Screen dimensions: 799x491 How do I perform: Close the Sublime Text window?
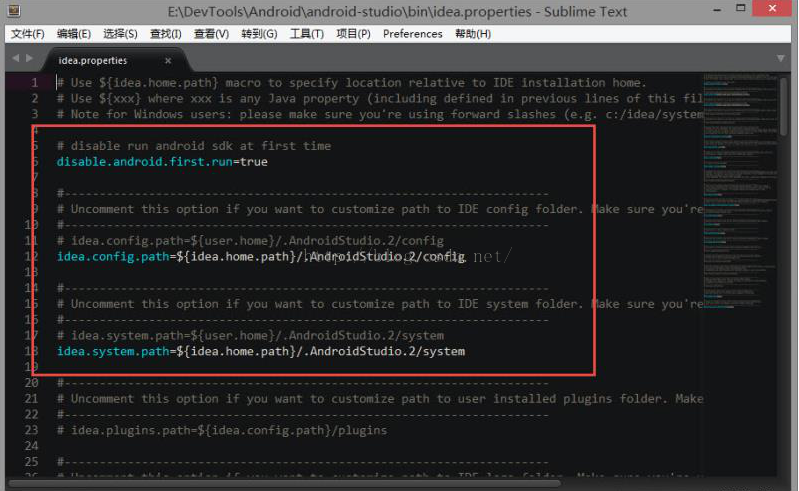(772, 8)
